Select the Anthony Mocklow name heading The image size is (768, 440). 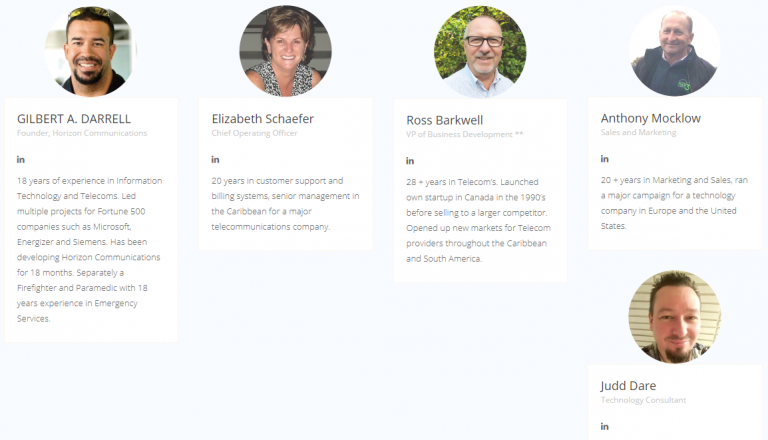point(650,118)
